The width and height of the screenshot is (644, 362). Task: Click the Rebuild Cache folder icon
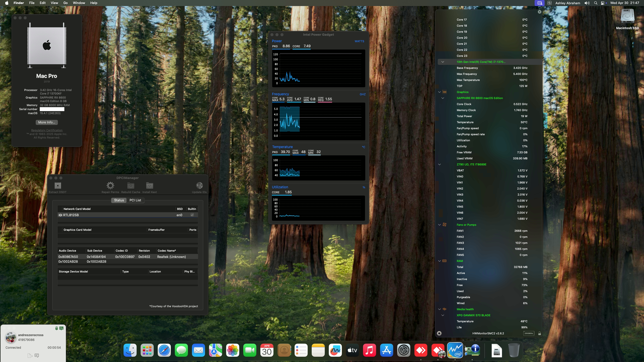click(130, 186)
